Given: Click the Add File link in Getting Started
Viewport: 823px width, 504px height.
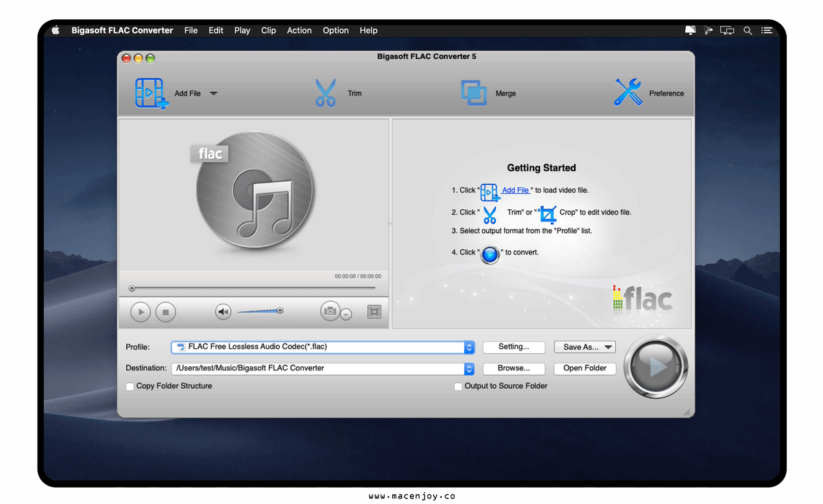Looking at the screenshot, I should point(515,190).
